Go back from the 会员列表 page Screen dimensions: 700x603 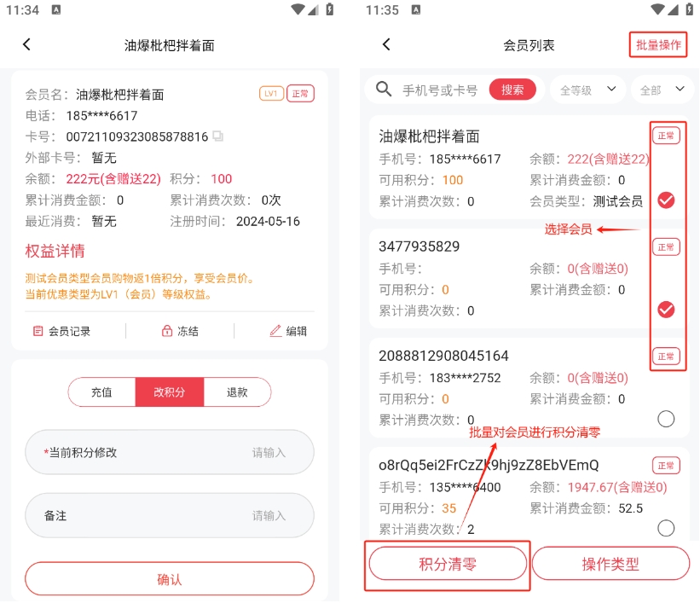(386, 44)
